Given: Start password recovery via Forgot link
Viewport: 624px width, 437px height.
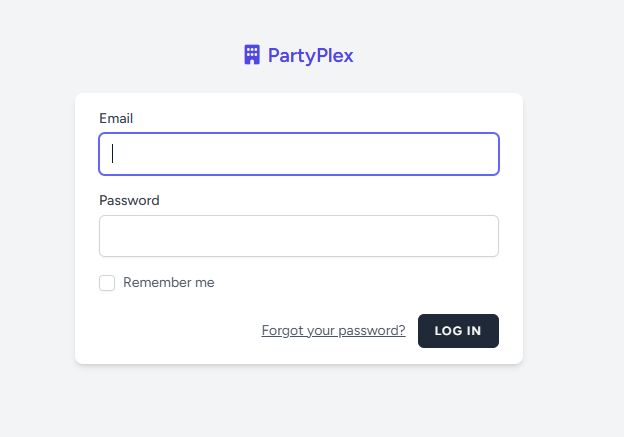Looking at the screenshot, I should pos(333,331).
